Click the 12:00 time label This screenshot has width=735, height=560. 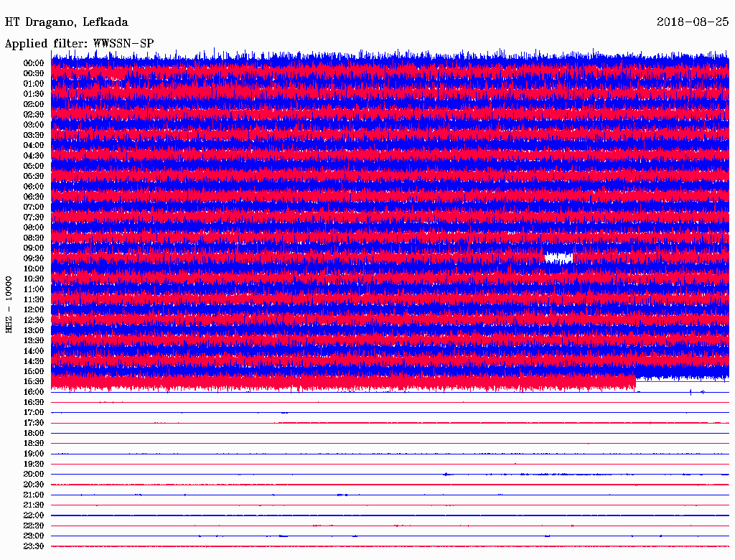pos(34,310)
